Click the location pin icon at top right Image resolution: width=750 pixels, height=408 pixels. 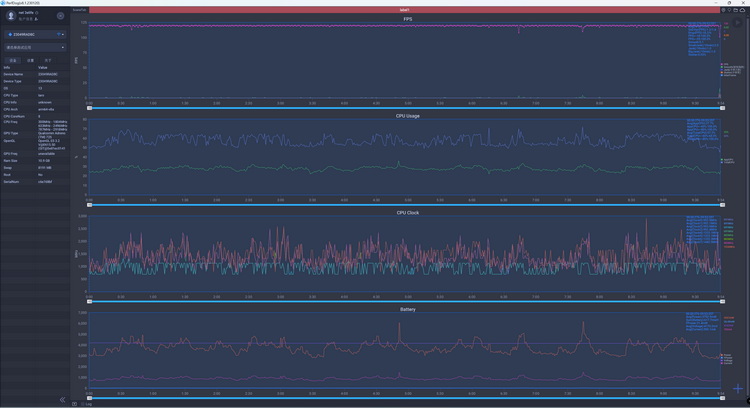click(729, 10)
